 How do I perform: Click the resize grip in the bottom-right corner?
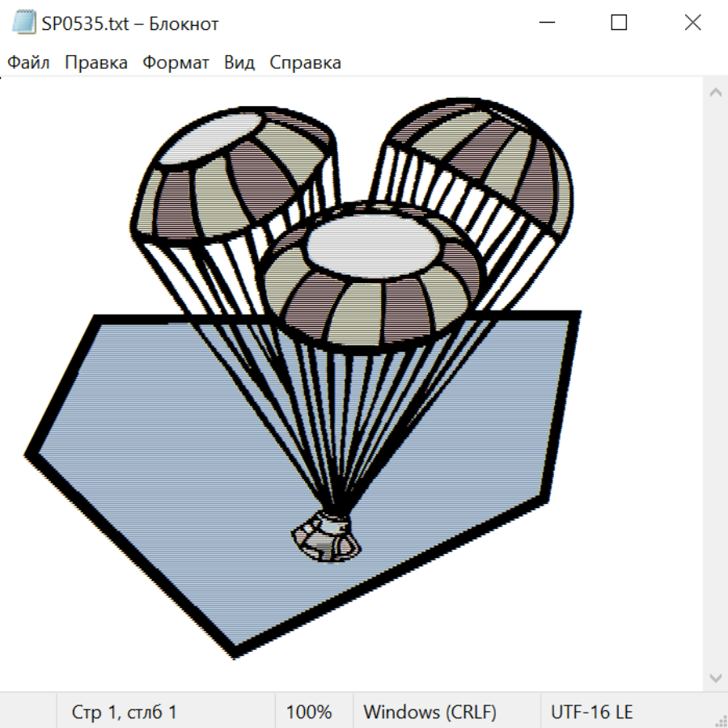720,720
